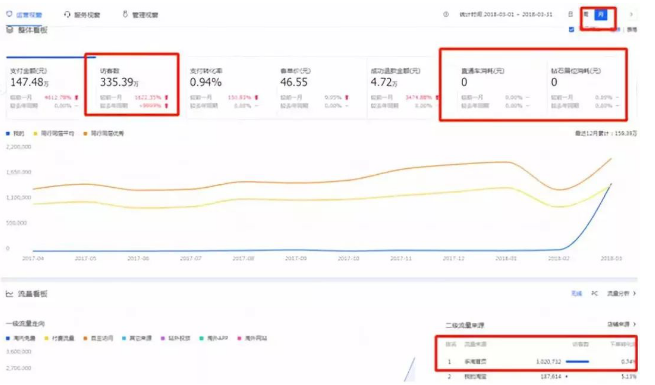Image resolution: width=655 pixels, height=385 pixels.
Task: Switch to the 管理视窗 tab
Action: pyautogui.click(x=140, y=15)
